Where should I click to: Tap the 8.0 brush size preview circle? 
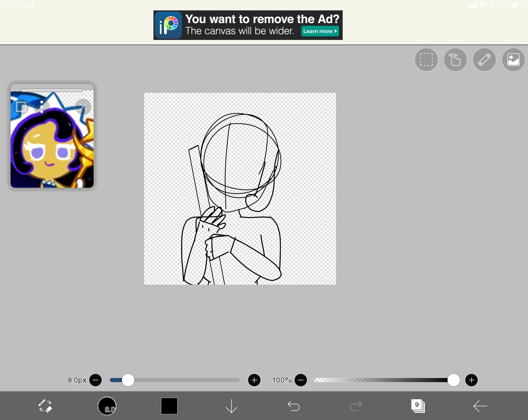pos(107,406)
